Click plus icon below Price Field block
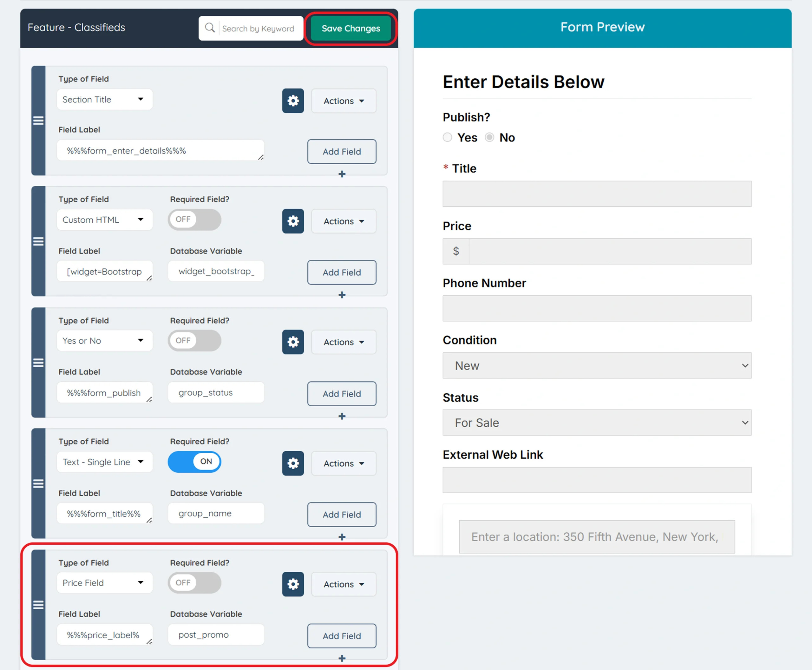Image resolution: width=812 pixels, height=670 pixels. tap(342, 659)
